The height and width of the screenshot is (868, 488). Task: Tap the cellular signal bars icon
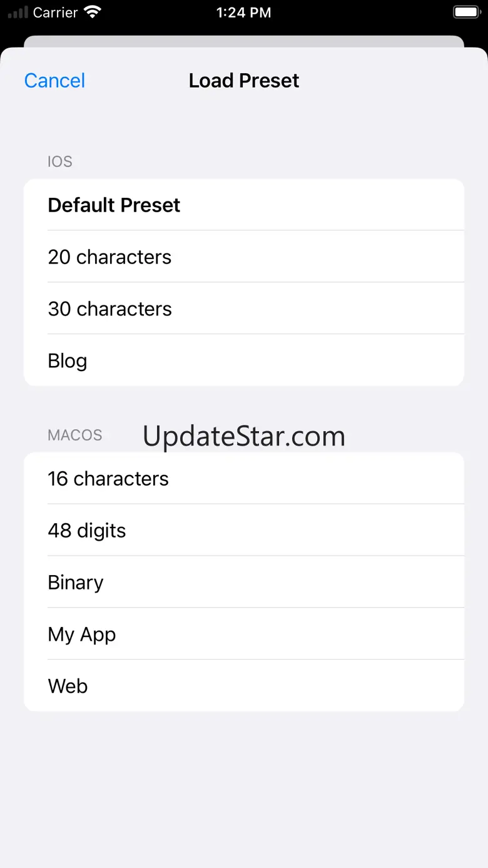(x=18, y=13)
